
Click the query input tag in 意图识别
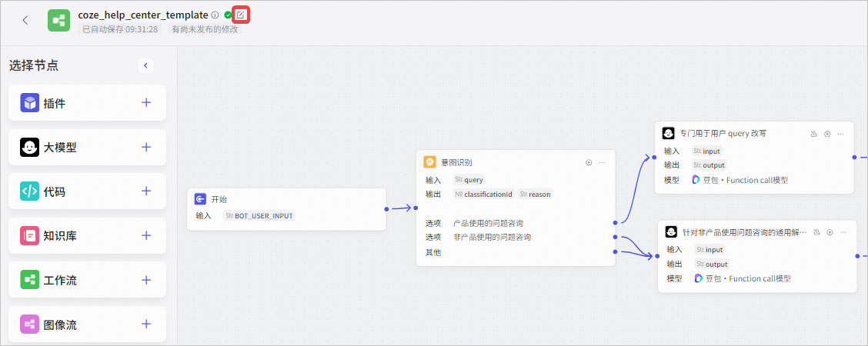click(469, 180)
